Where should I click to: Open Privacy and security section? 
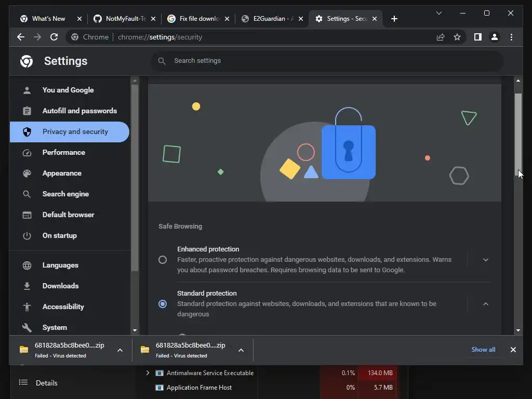[x=70, y=131]
